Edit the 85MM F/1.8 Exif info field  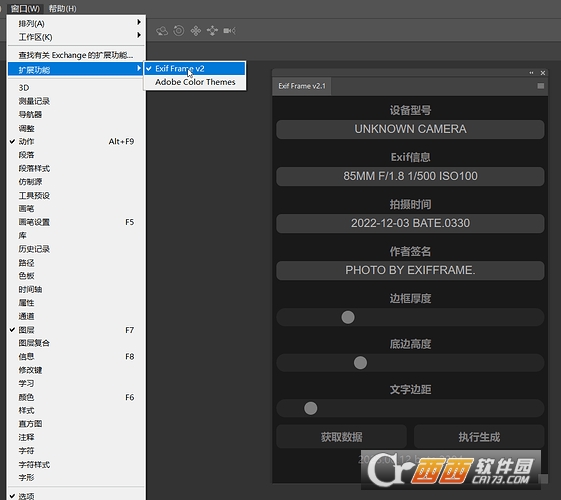point(410,176)
